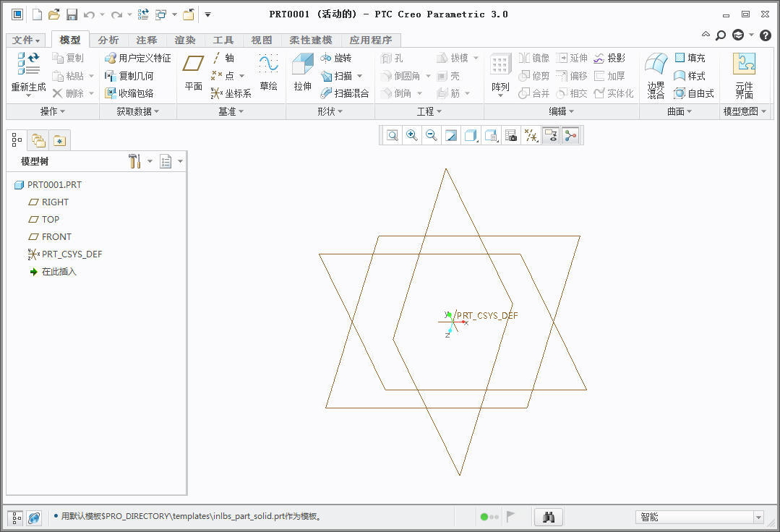The width and height of the screenshot is (780, 532).
Task: Expand the Shapes (形状) group
Action: tap(330, 111)
